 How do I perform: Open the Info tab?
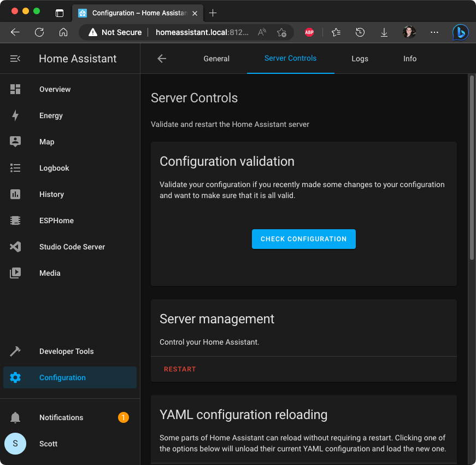pyautogui.click(x=410, y=59)
